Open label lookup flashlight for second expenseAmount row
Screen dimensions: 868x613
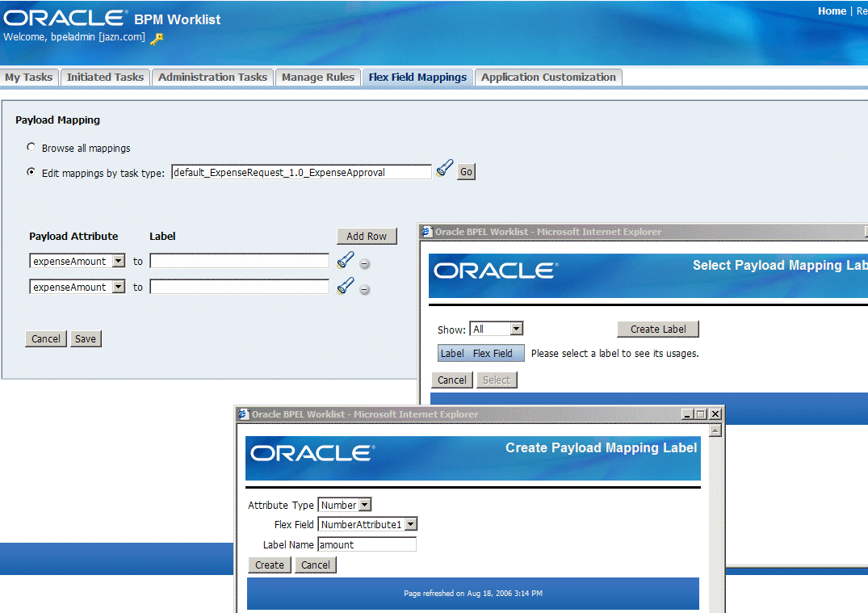point(346,285)
